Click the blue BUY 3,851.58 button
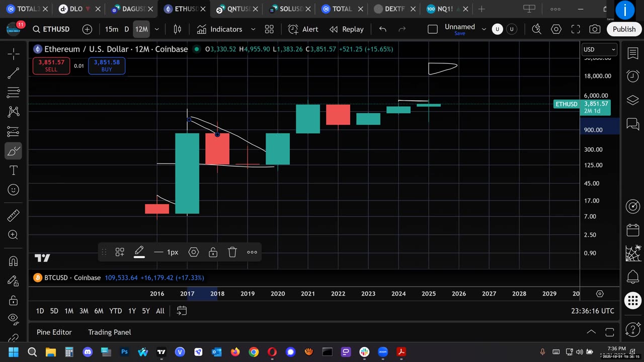The height and width of the screenshot is (362, 644). [107, 66]
